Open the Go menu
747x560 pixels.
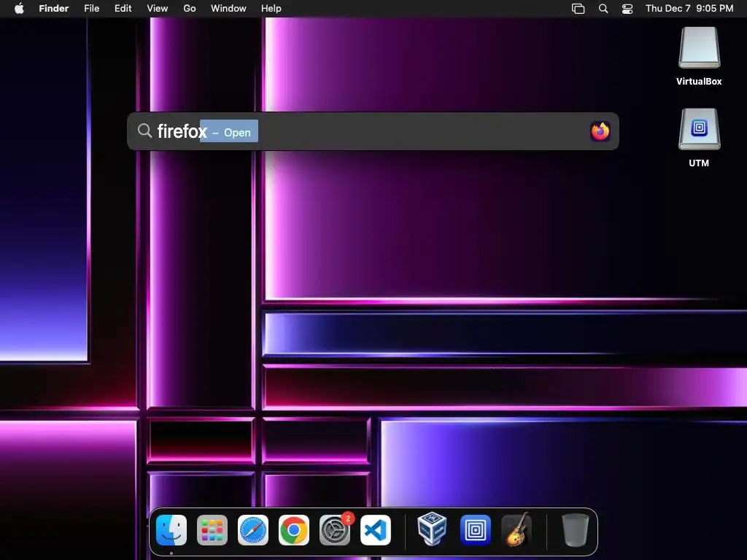[x=190, y=9]
